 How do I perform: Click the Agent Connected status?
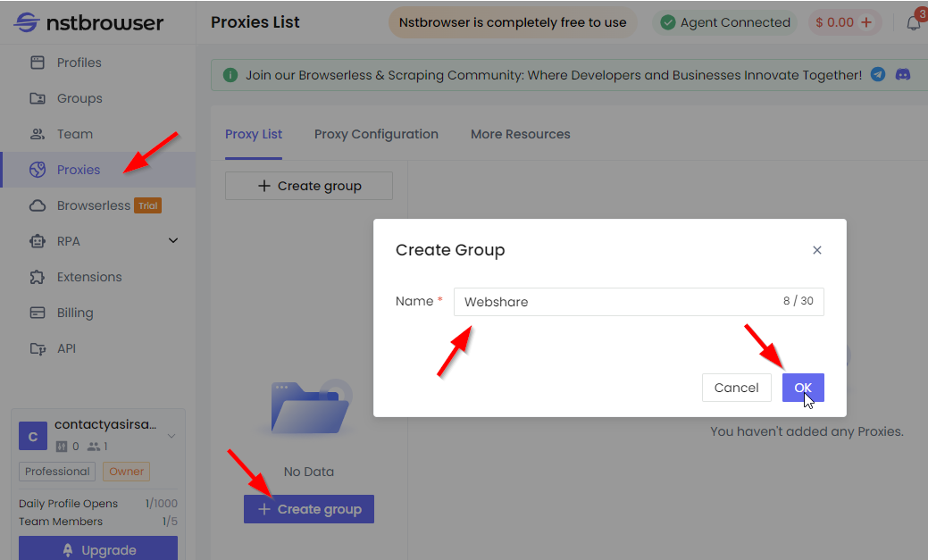(x=725, y=22)
